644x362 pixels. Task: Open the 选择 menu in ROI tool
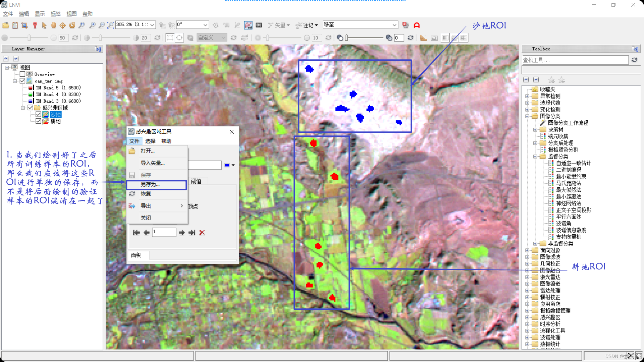(x=150, y=141)
